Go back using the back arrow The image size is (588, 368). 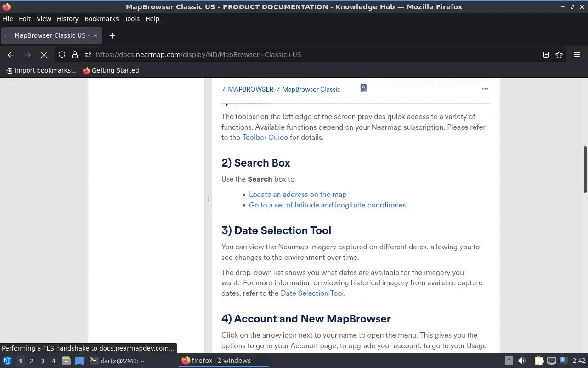click(11, 55)
